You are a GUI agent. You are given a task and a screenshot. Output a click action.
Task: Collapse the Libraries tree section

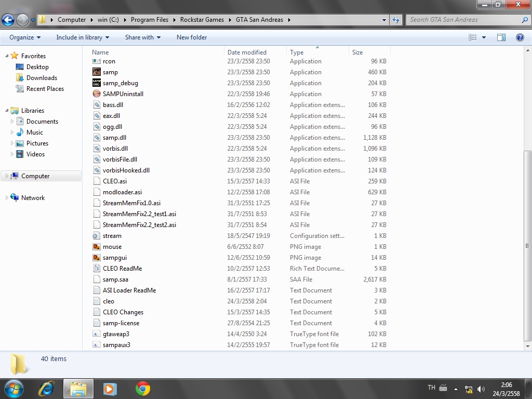tap(7, 111)
